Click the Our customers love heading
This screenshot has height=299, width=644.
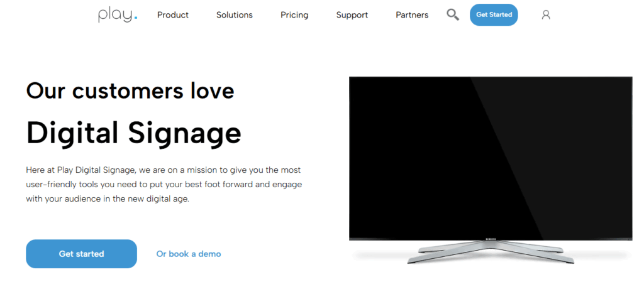point(130,90)
